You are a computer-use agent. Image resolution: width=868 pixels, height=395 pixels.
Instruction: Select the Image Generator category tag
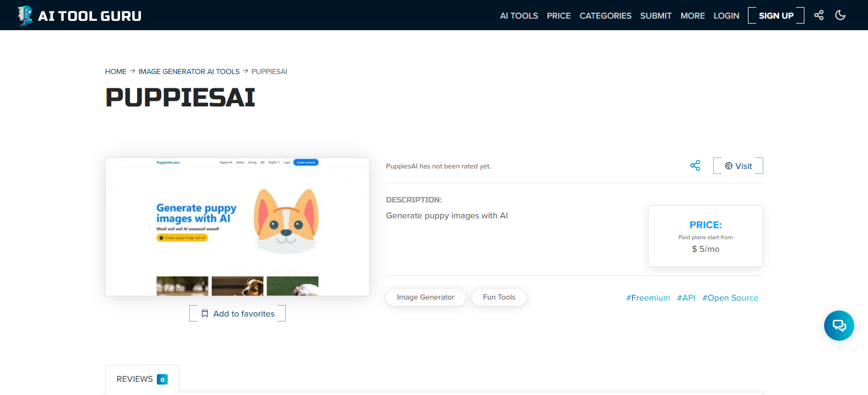pos(426,297)
